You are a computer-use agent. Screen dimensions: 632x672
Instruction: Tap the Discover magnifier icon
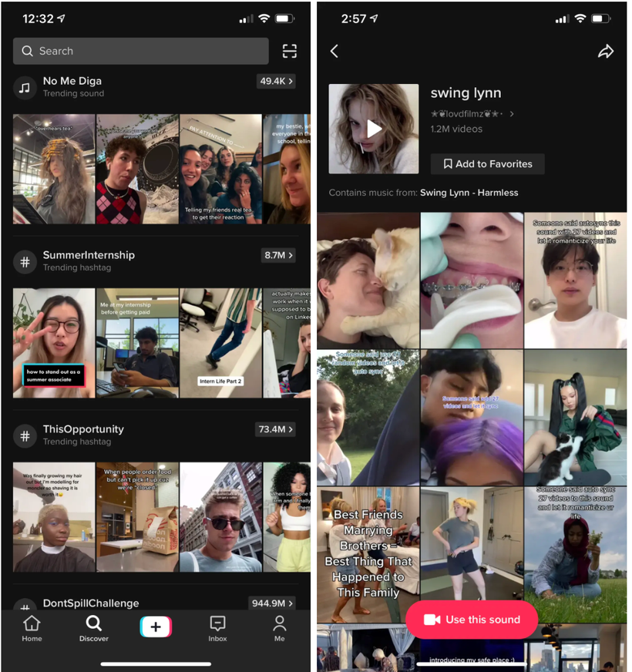(93, 623)
